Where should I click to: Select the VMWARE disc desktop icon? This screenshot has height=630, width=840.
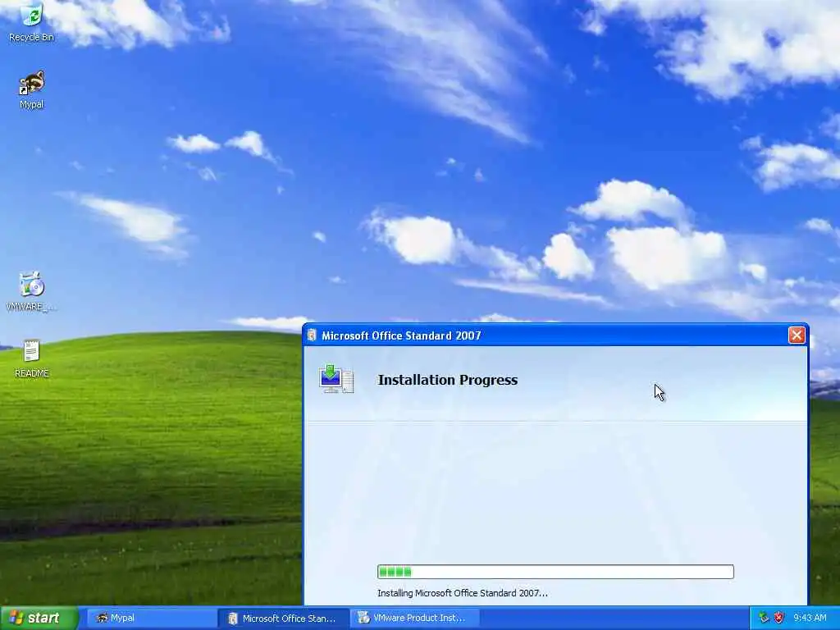pyautogui.click(x=31, y=291)
